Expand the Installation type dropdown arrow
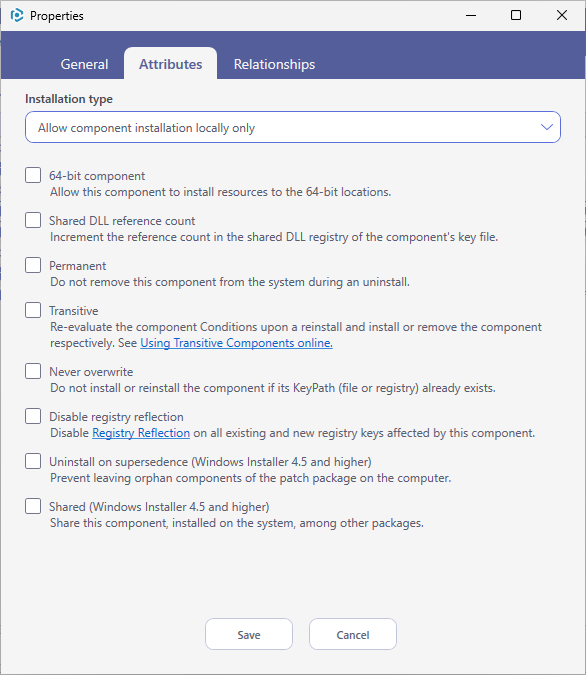Image resolution: width=586 pixels, height=675 pixels. (x=547, y=127)
